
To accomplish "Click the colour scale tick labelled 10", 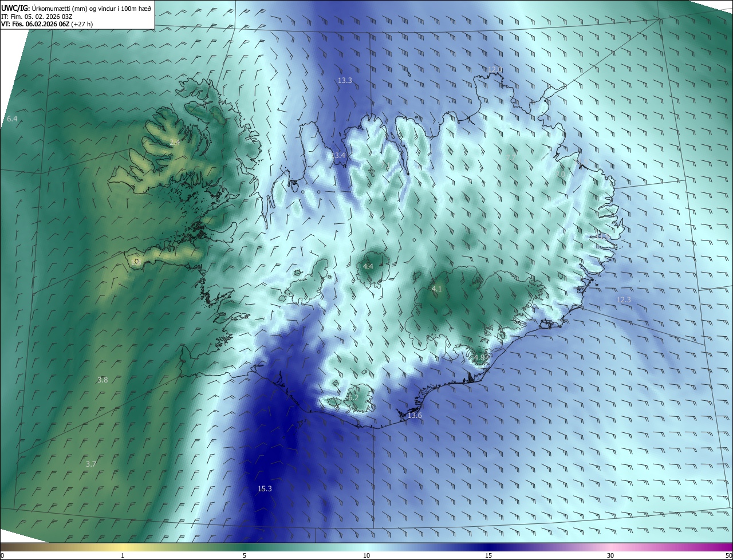I will click(x=366, y=555).
